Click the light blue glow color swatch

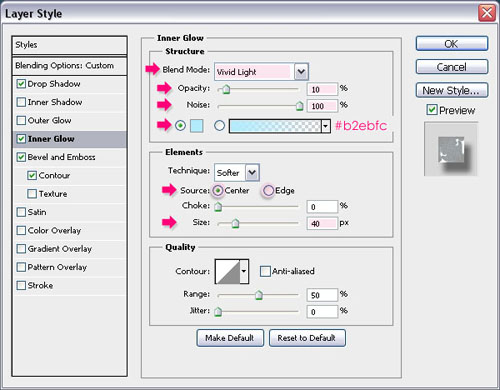[x=197, y=126]
